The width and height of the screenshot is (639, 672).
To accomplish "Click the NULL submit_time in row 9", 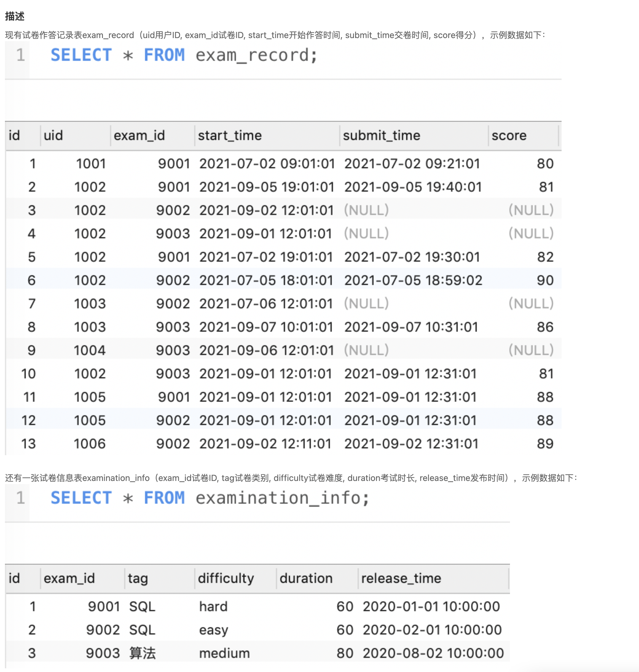I will [x=366, y=350].
